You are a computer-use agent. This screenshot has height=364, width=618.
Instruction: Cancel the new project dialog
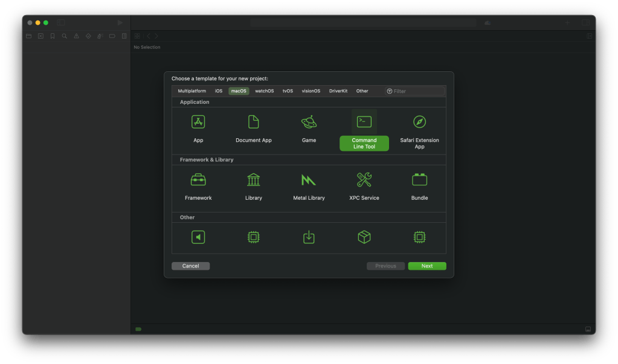tap(190, 266)
